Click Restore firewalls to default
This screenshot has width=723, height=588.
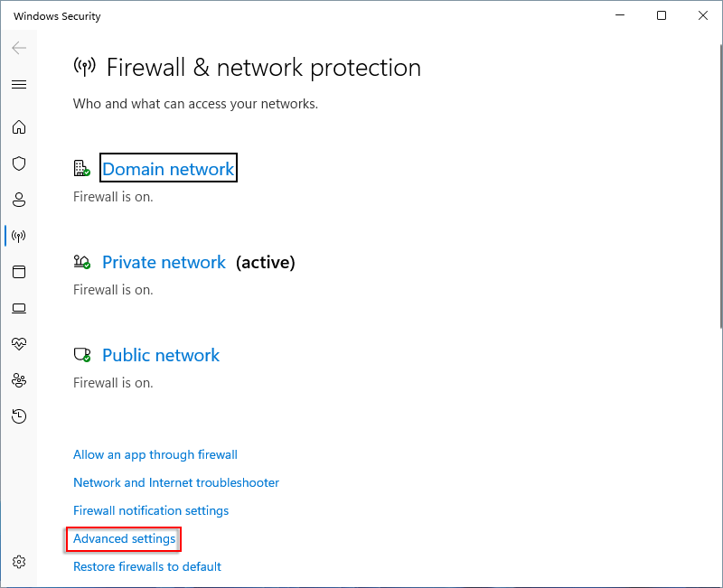[147, 566]
